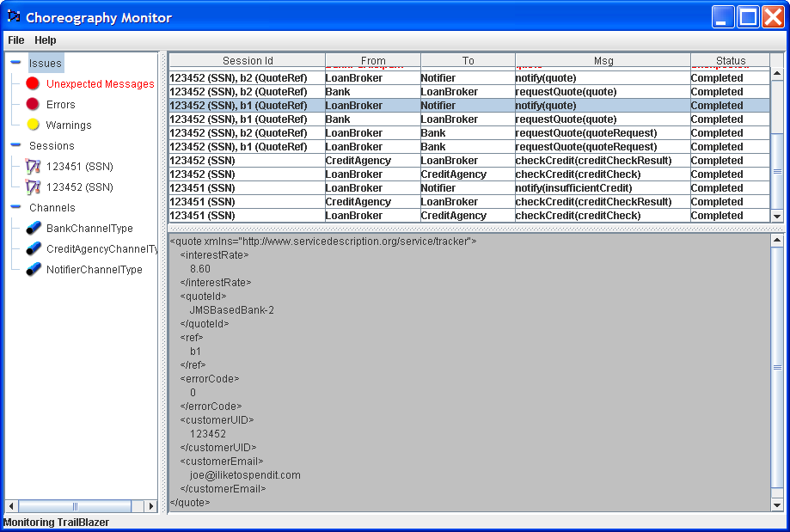Image resolution: width=790 pixels, height=532 pixels.
Task: Open the File menu
Action: pyautogui.click(x=15, y=40)
